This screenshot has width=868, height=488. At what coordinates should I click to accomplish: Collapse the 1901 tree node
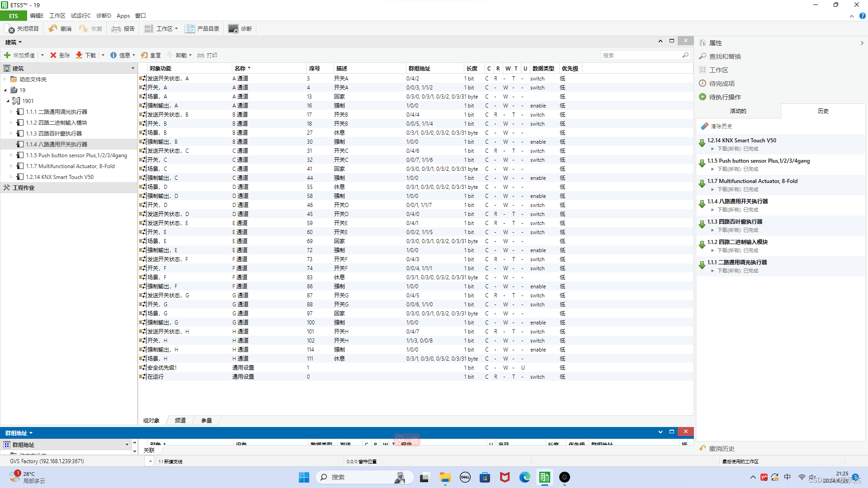pos(8,101)
